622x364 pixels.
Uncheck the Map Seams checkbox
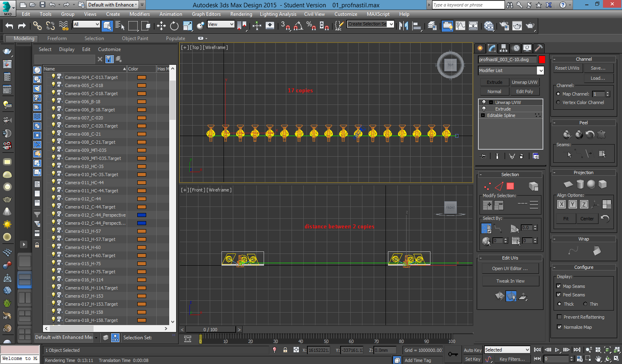click(559, 286)
